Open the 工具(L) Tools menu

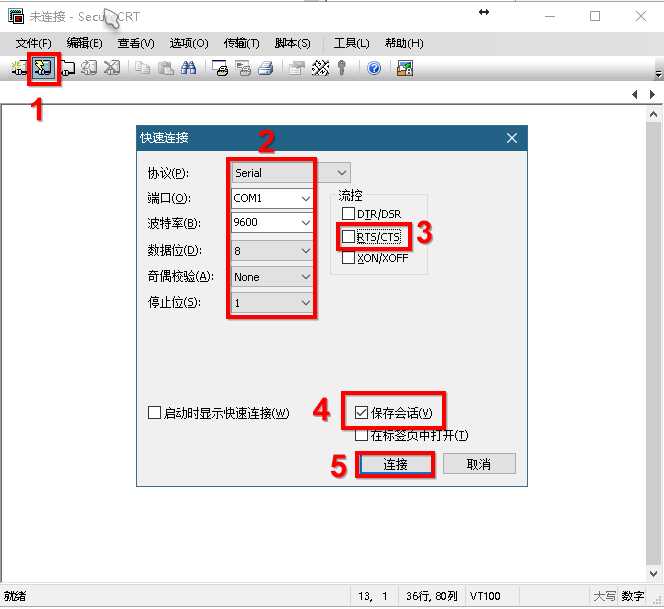coord(351,43)
